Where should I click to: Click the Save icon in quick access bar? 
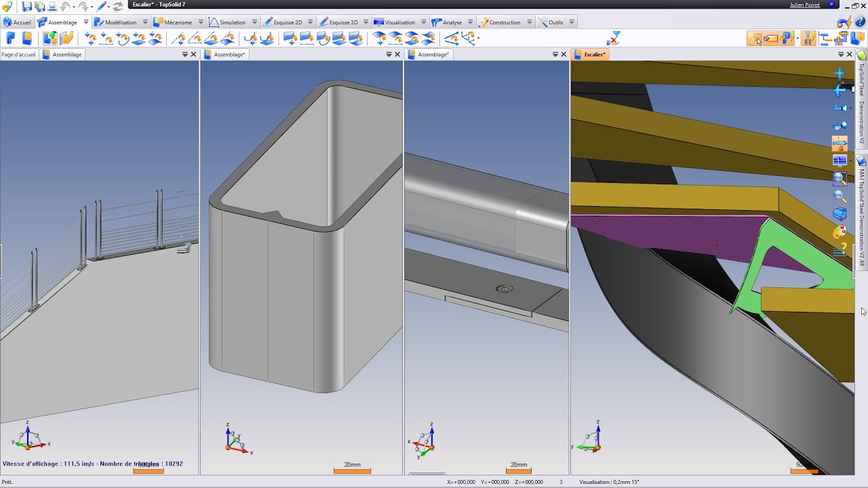tap(27, 6)
